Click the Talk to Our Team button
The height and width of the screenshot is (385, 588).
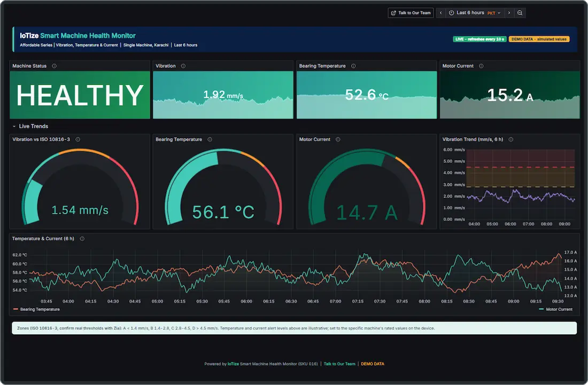(411, 13)
